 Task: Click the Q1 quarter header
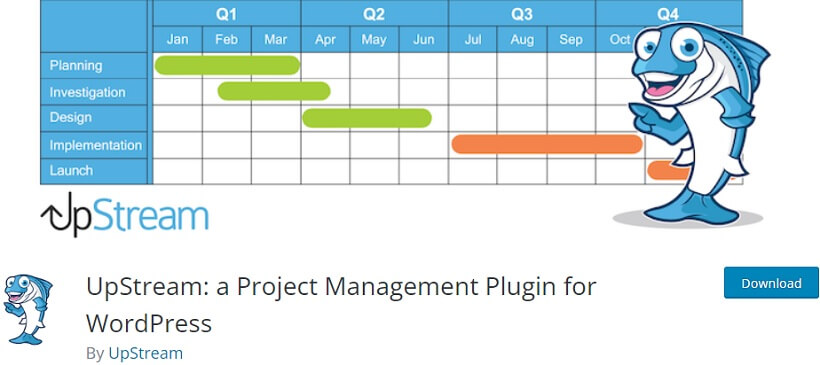[226, 14]
